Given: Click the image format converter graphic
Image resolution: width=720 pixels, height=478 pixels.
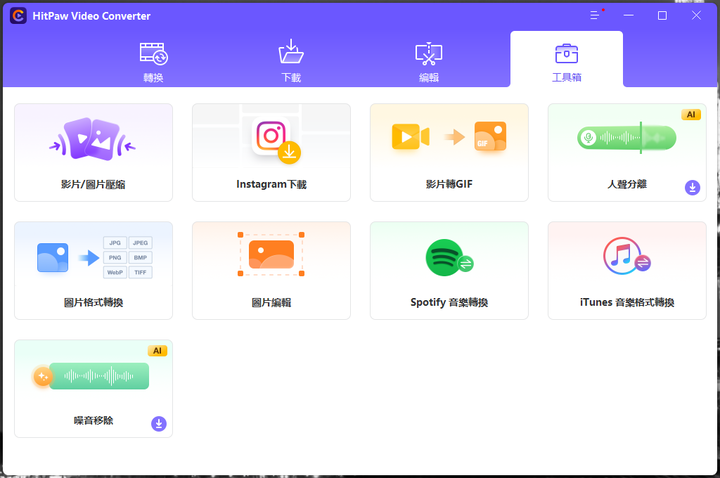Looking at the screenshot, I should pyautogui.click(x=94, y=257).
